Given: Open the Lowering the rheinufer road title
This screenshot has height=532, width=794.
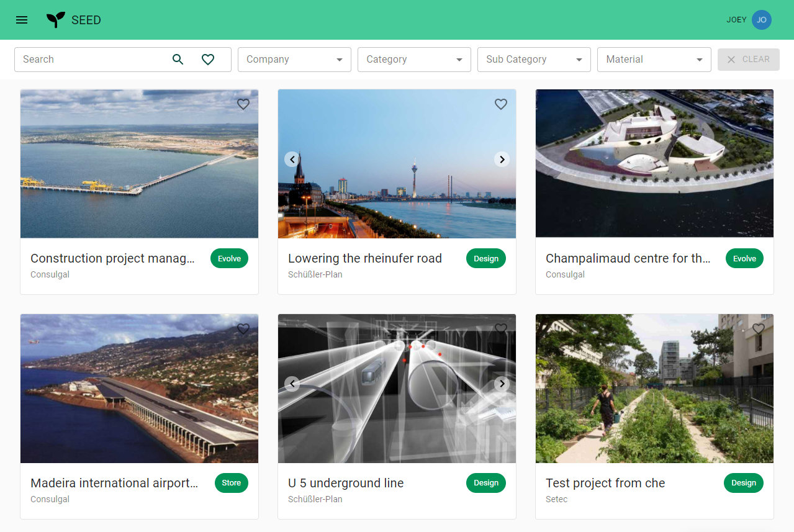Looking at the screenshot, I should pyautogui.click(x=365, y=258).
